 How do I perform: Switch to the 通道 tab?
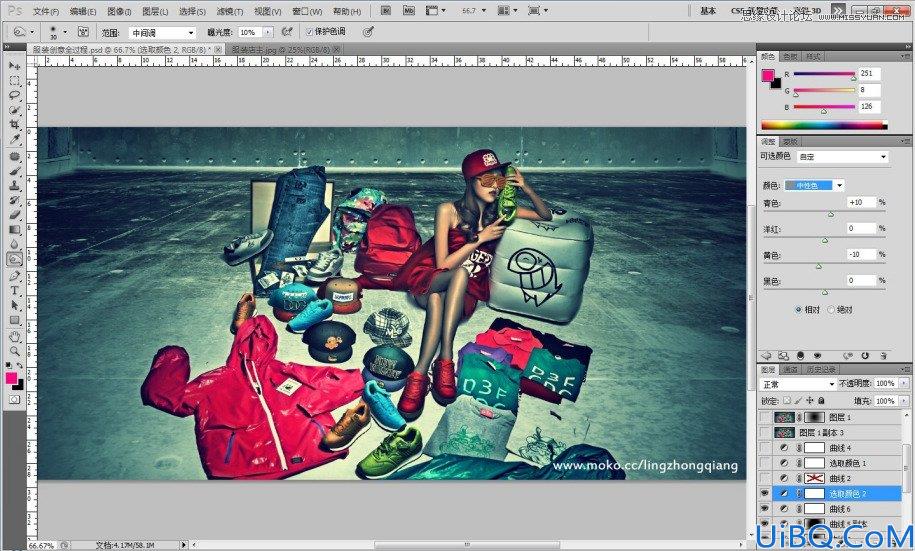tap(791, 369)
